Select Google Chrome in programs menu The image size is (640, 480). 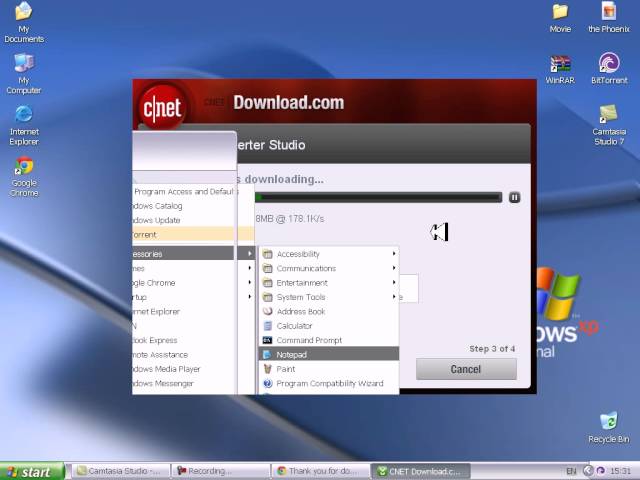point(193,282)
